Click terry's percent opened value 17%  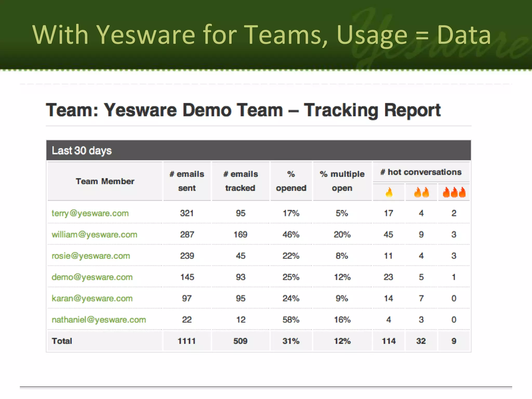point(291,213)
